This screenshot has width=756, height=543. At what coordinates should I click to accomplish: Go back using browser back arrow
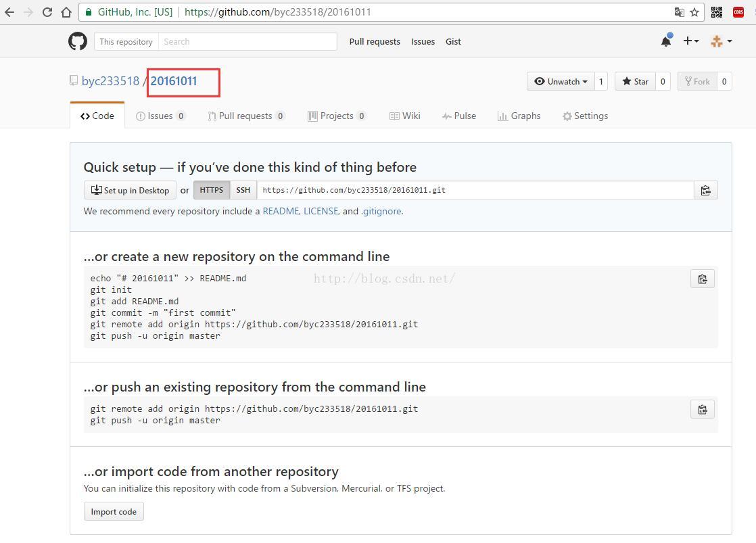(x=9, y=12)
